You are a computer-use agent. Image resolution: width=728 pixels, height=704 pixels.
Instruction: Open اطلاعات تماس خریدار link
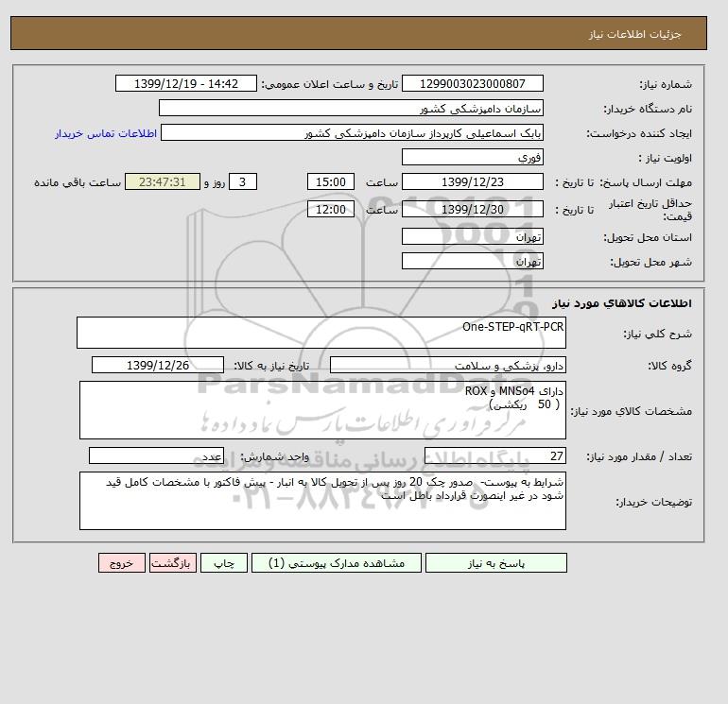coord(106,133)
